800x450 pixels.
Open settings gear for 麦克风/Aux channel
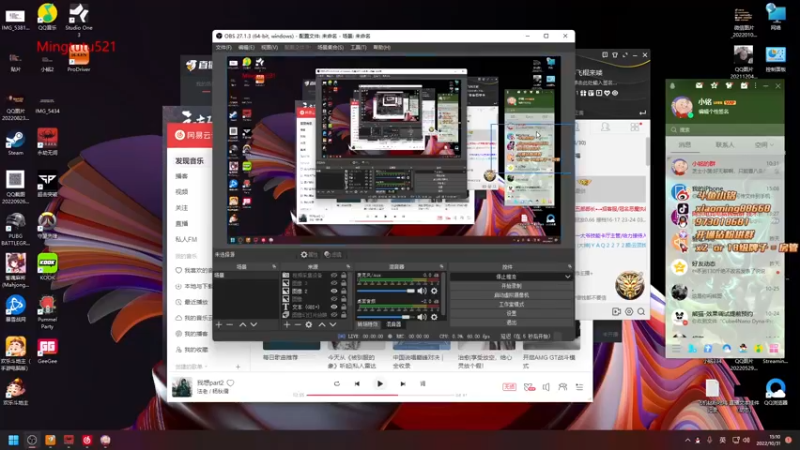tap(434, 291)
